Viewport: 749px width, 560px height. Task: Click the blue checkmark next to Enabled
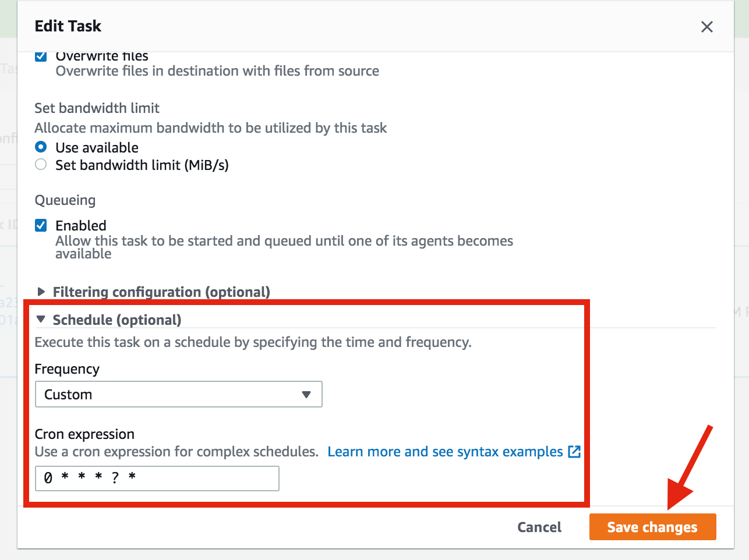(41, 225)
